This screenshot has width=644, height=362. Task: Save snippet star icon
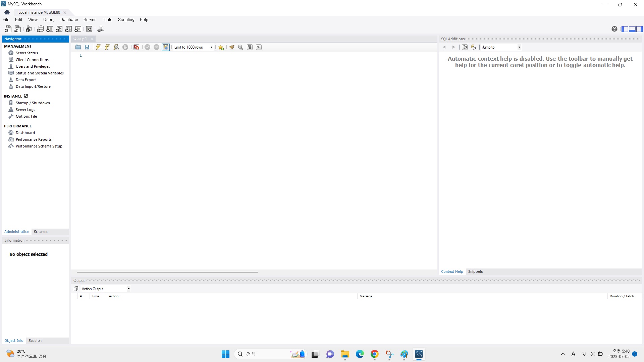221,47
